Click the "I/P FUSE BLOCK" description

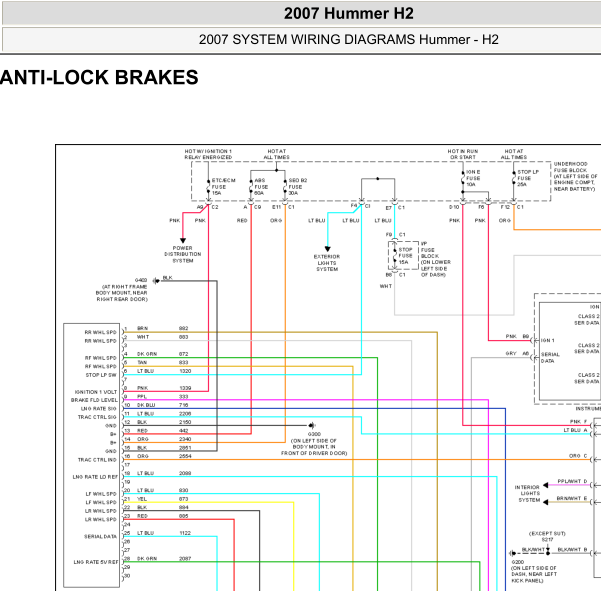tap(435, 259)
